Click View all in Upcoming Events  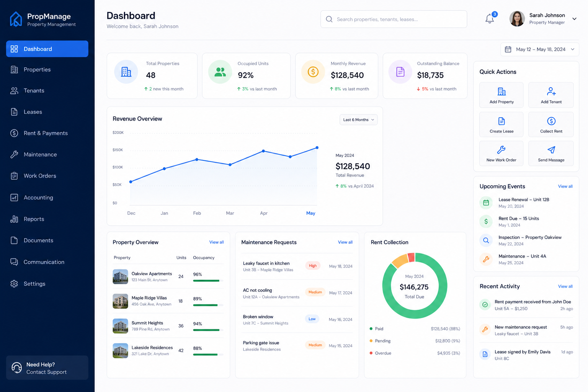pos(565,186)
